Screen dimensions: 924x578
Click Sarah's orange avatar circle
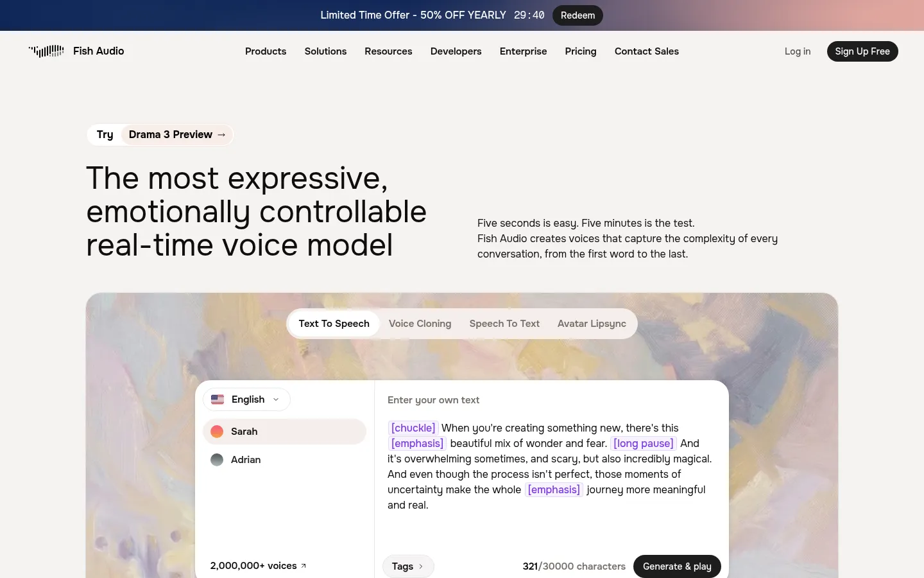(217, 432)
